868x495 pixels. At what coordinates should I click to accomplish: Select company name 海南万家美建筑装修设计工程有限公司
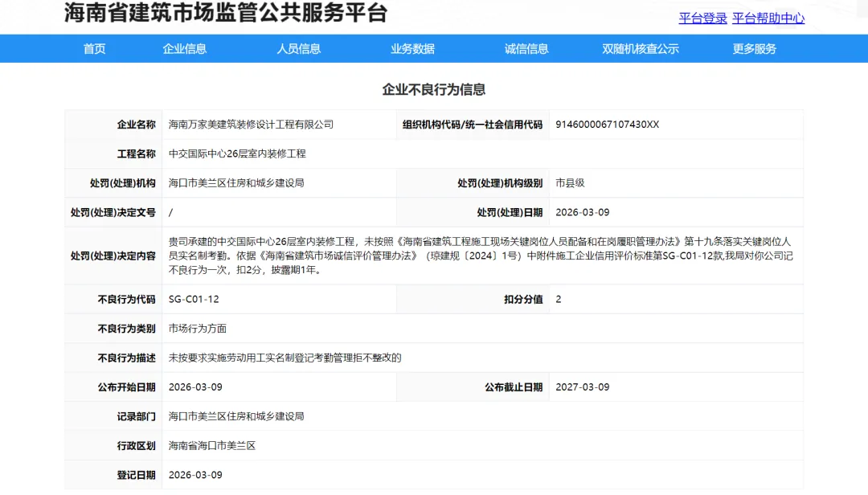coord(251,125)
